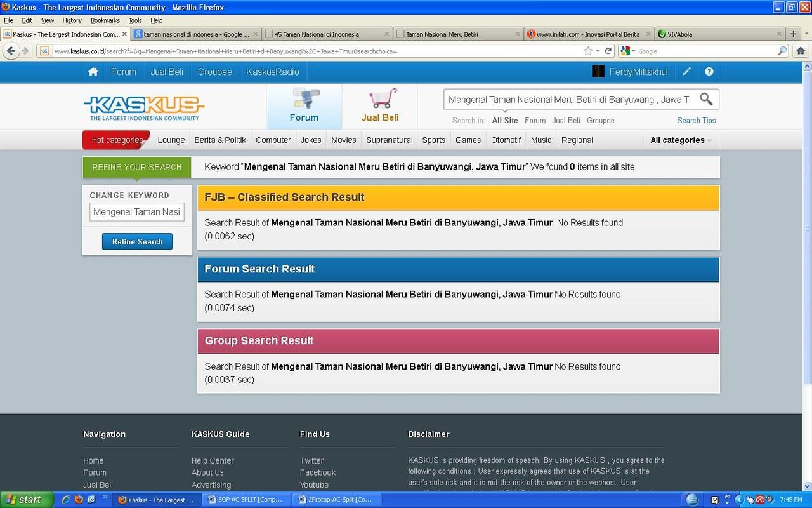This screenshot has width=812, height=508.
Task: Open the Search Tips link
Action: (696, 120)
